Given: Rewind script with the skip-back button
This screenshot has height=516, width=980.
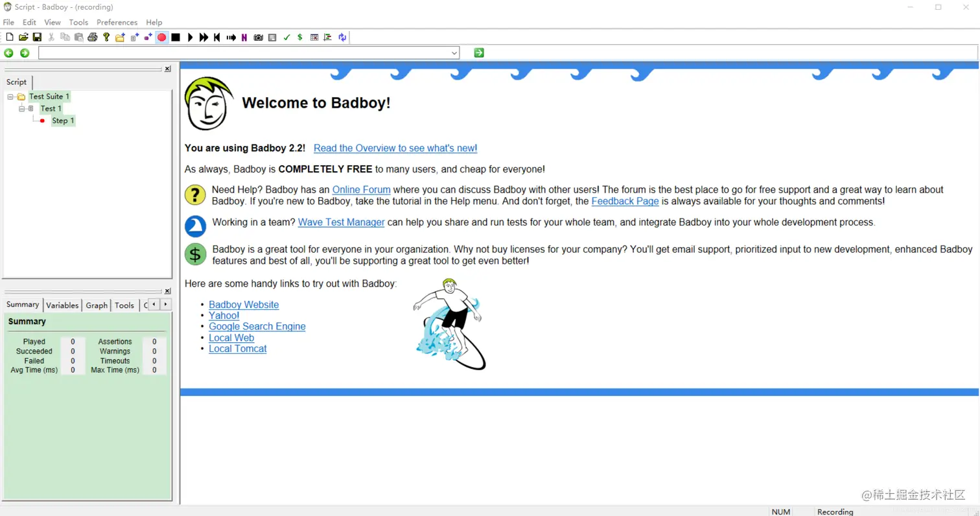Looking at the screenshot, I should [217, 38].
